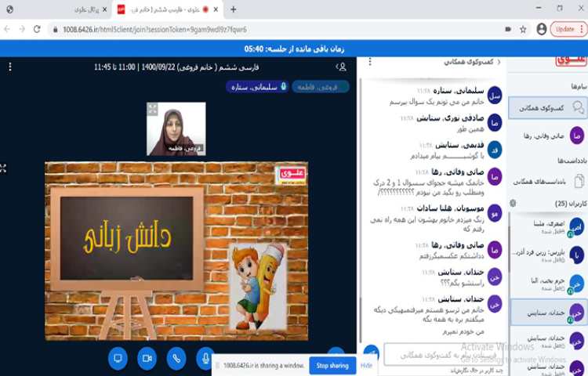Open a new Chrome tab with plus button
This screenshot has height=376, width=588.
[x=234, y=9]
